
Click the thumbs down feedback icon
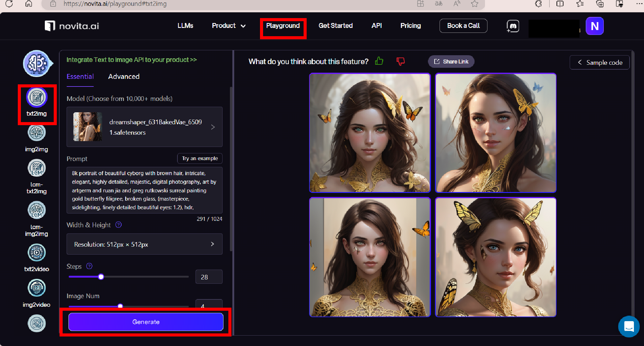(400, 61)
